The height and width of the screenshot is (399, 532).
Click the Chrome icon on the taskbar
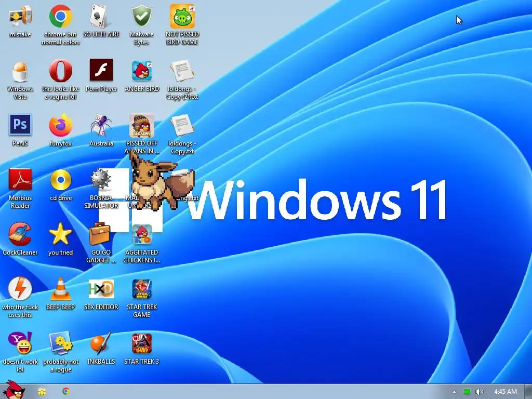(66, 391)
